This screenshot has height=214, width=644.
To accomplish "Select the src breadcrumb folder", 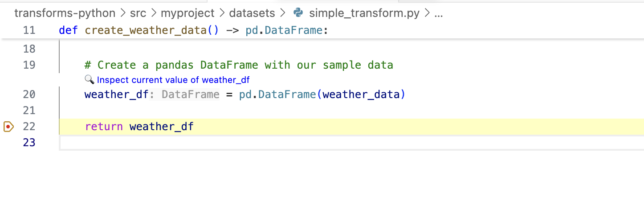I will tap(138, 13).
